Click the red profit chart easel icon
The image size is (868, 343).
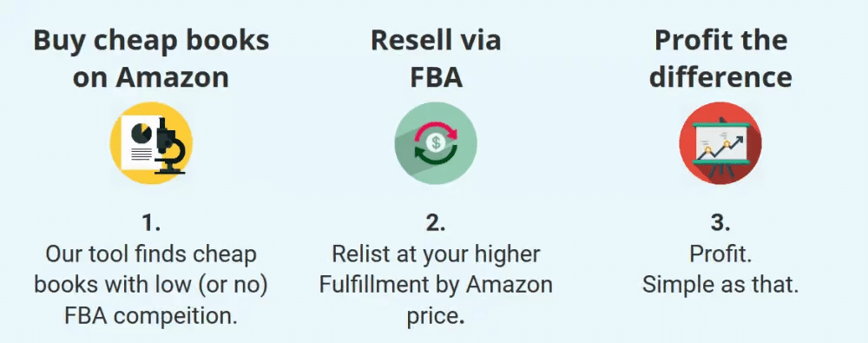pos(720,143)
